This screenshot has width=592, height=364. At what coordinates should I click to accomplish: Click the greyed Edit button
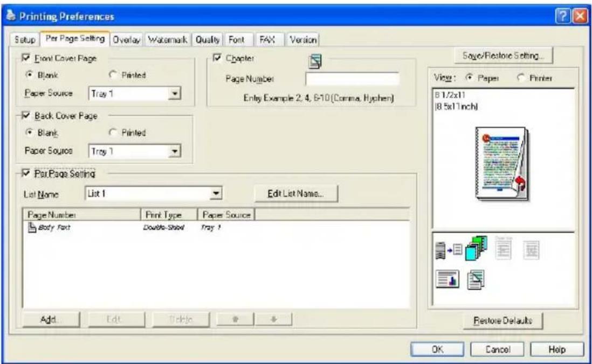116,319
